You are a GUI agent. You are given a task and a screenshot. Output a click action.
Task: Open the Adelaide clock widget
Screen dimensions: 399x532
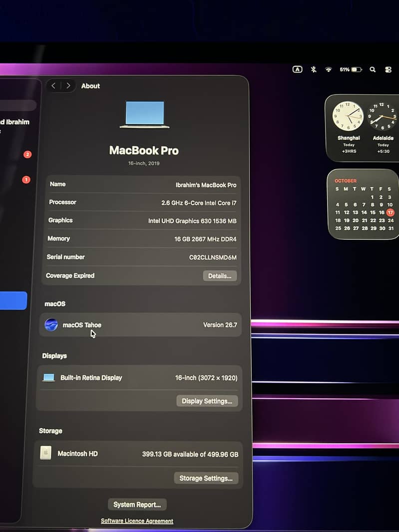383,128
